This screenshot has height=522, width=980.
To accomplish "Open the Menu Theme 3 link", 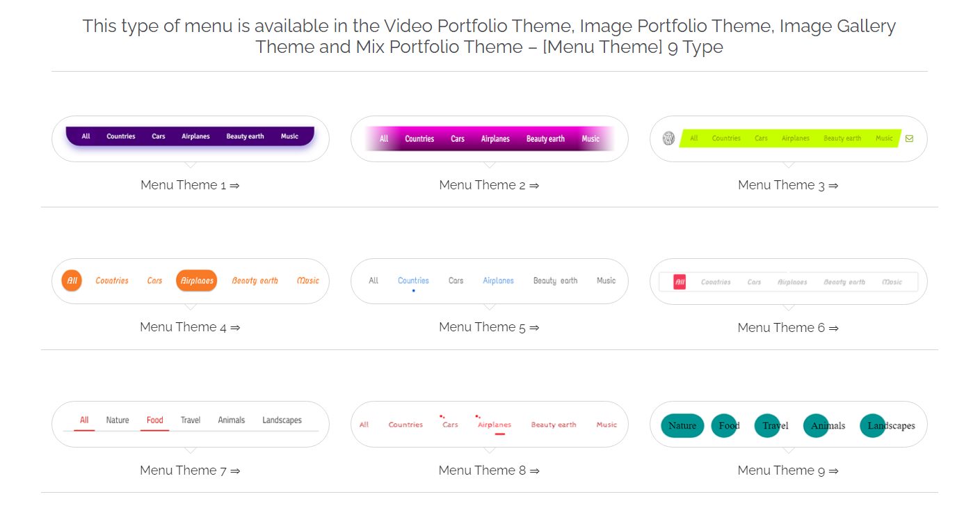I will (788, 185).
